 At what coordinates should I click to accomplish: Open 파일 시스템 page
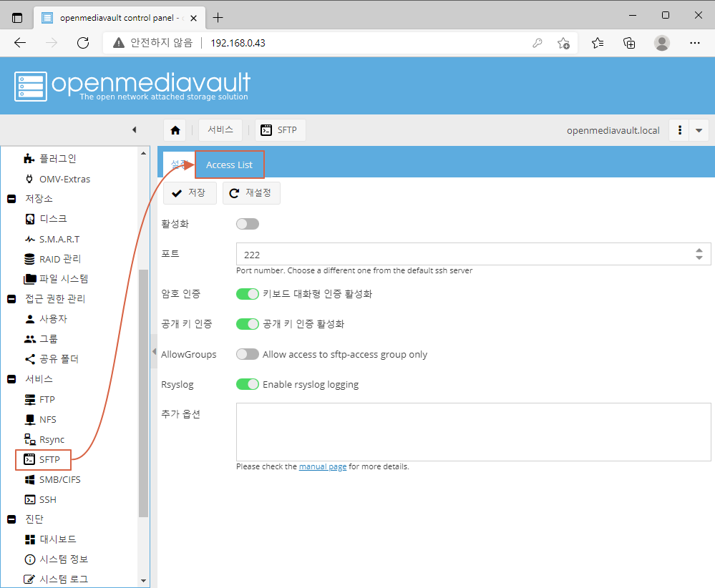tap(56, 278)
